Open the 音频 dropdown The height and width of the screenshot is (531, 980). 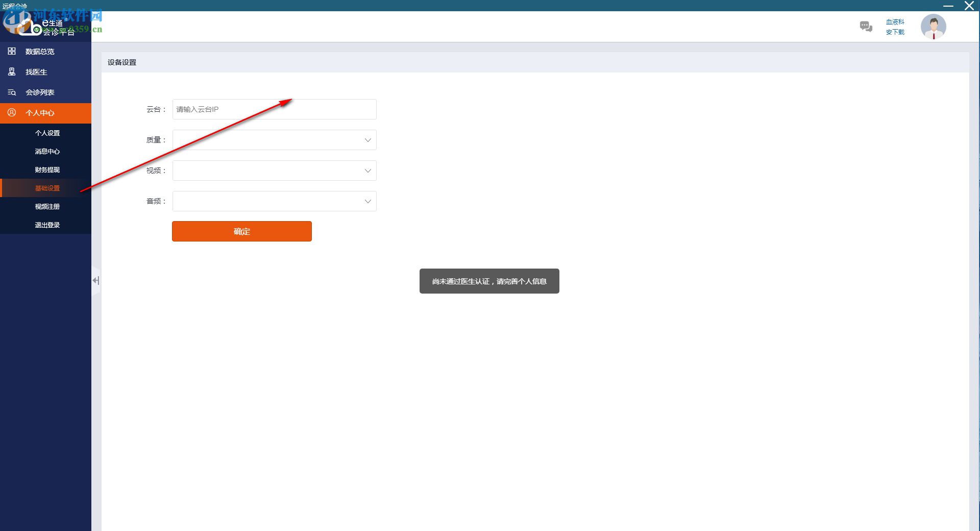[x=274, y=201]
